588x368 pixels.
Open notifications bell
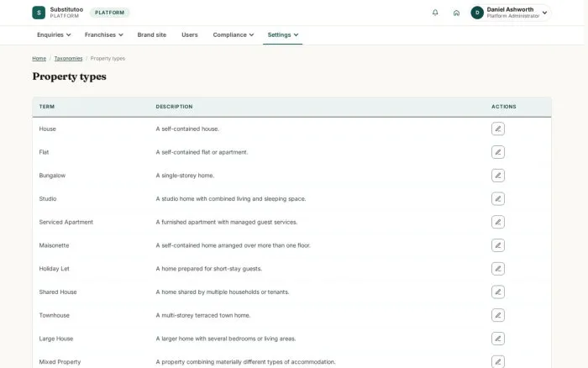(x=435, y=13)
